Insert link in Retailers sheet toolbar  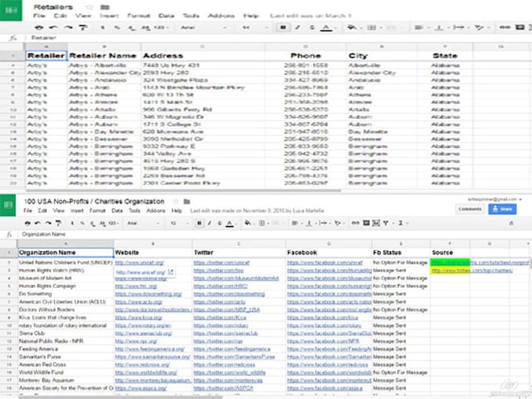click(x=505, y=27)
